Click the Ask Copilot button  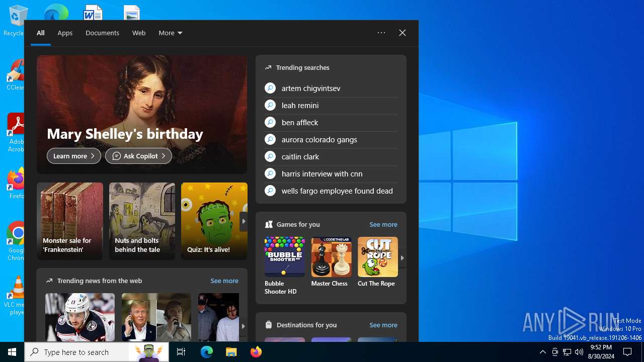(x=138, y=156)
